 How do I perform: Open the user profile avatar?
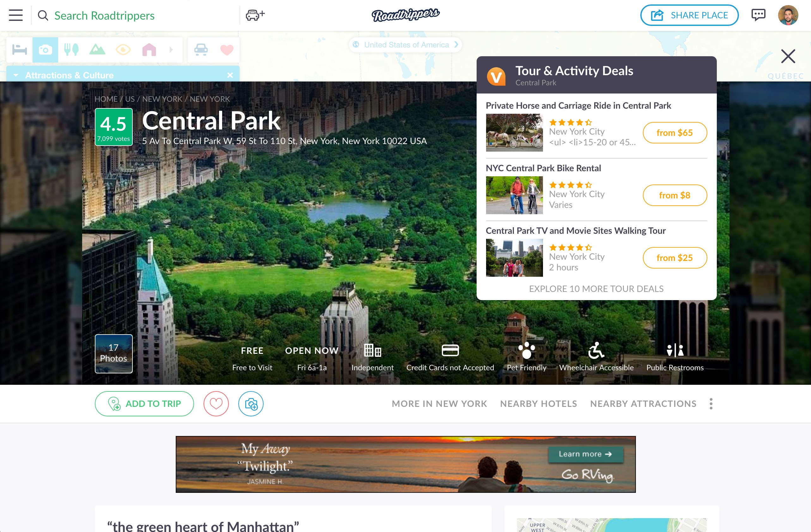click(x=788, y=15)
